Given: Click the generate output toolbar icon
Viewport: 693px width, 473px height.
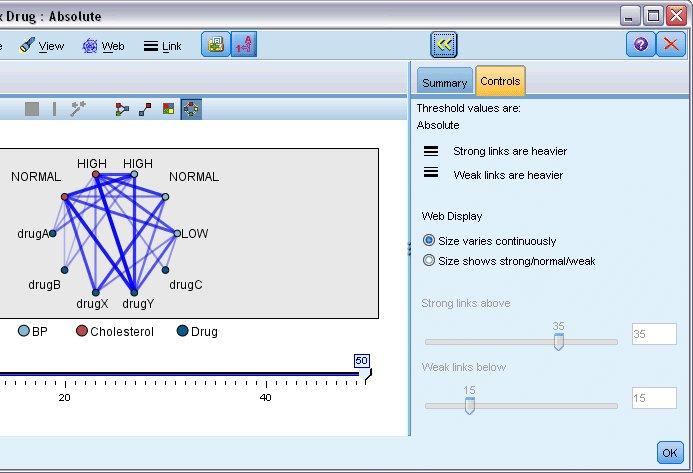Looking at the screenshot, I should coord(216,44).
